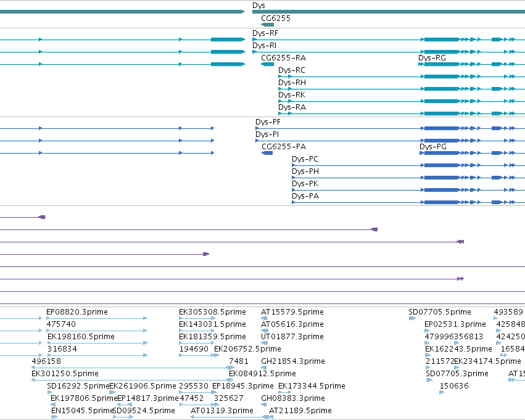525x420 pixels.
Task: Select the Dys-PG protein label
Action: click(x=433, y=147)
